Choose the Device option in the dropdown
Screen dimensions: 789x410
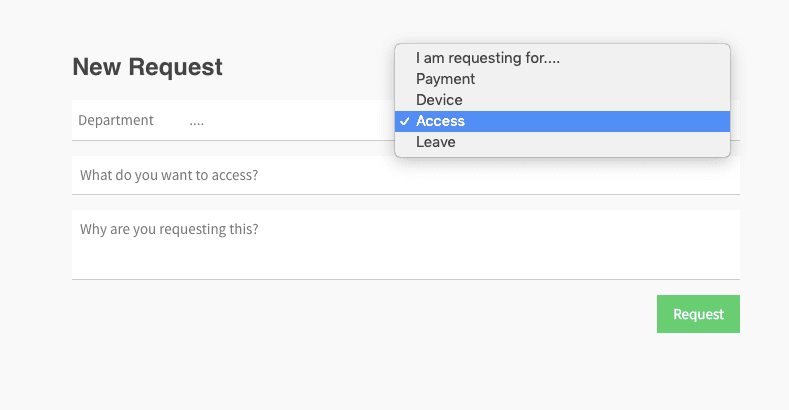[440, 100]
